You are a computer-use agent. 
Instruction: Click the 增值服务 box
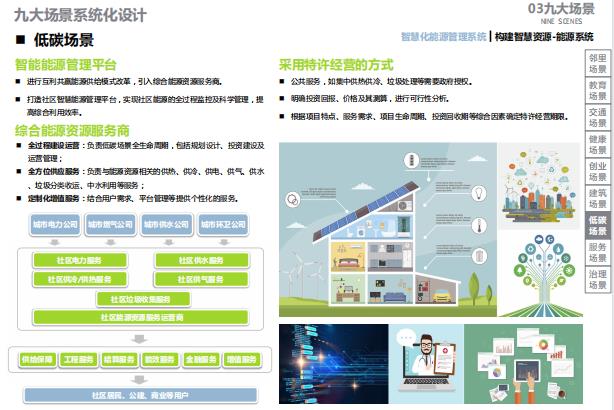point(242,359)
